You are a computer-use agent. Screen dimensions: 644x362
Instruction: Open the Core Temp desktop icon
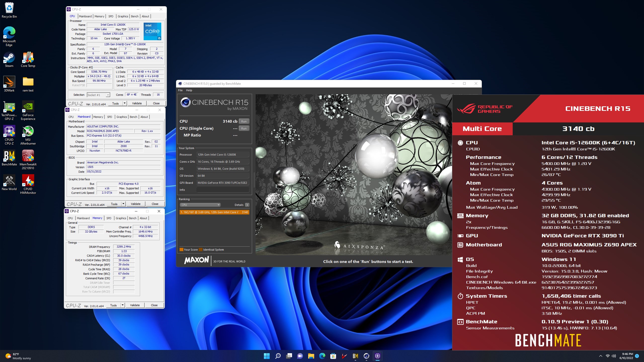(x=28, y=60)
